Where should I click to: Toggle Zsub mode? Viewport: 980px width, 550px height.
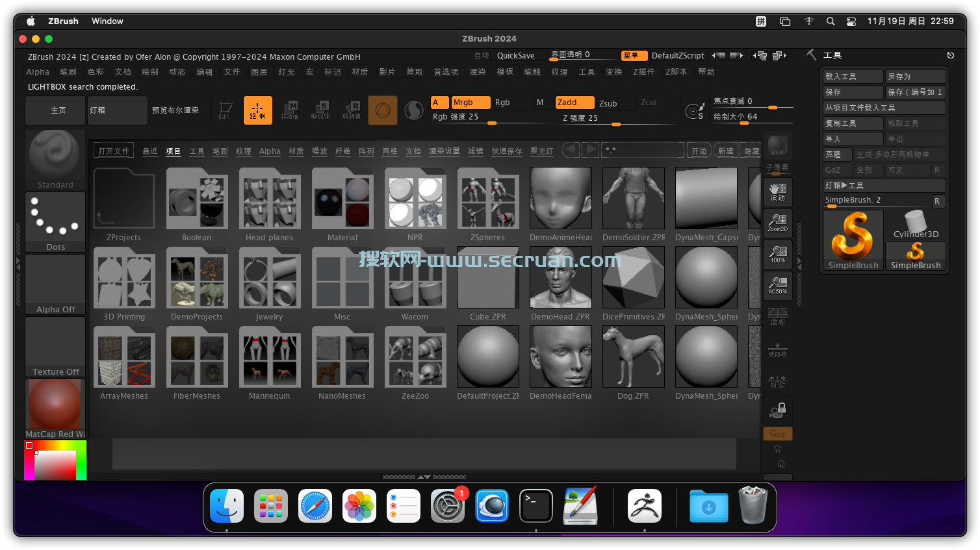[x=616, y=103]
